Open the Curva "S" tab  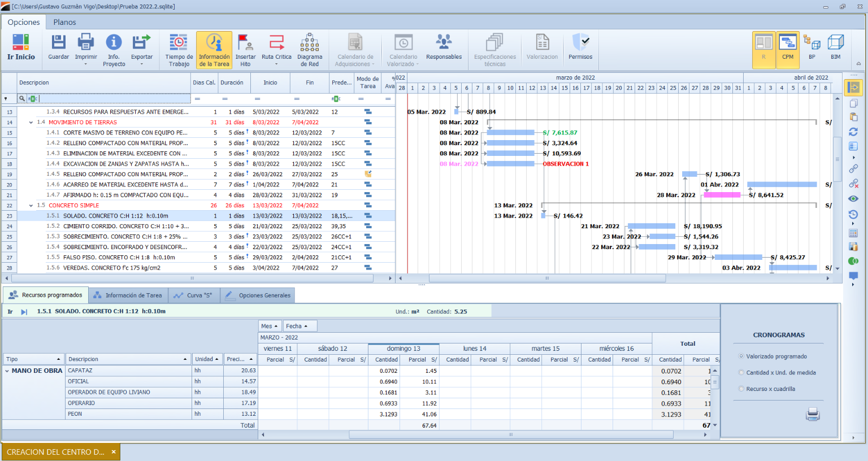pyautogui.click(x=194, y=295)
